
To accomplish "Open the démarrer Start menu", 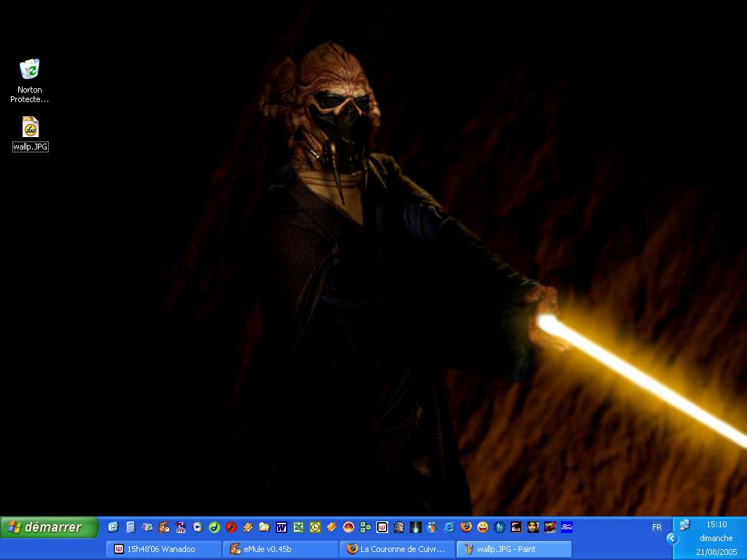I will tap(49, 527).
